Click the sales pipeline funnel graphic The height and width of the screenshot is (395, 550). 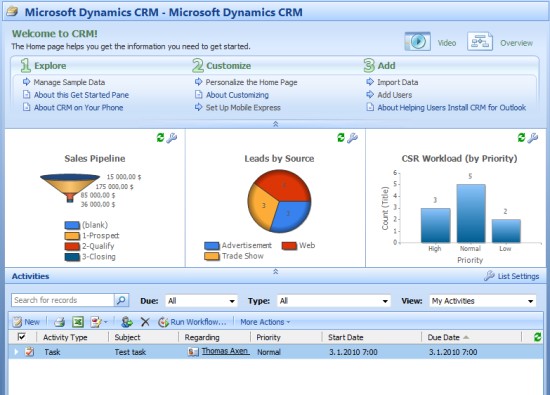tap(70, 188)
